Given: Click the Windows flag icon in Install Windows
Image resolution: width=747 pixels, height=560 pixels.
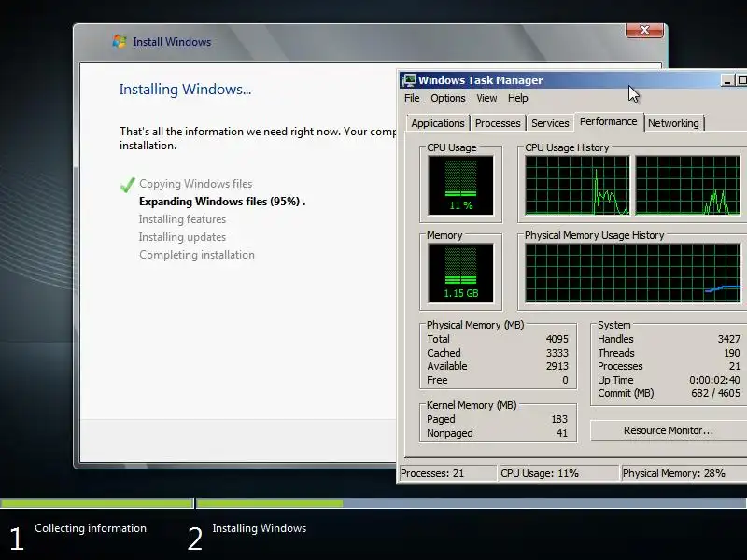Looking at the screenshot, I should click(x=120, y=41).
